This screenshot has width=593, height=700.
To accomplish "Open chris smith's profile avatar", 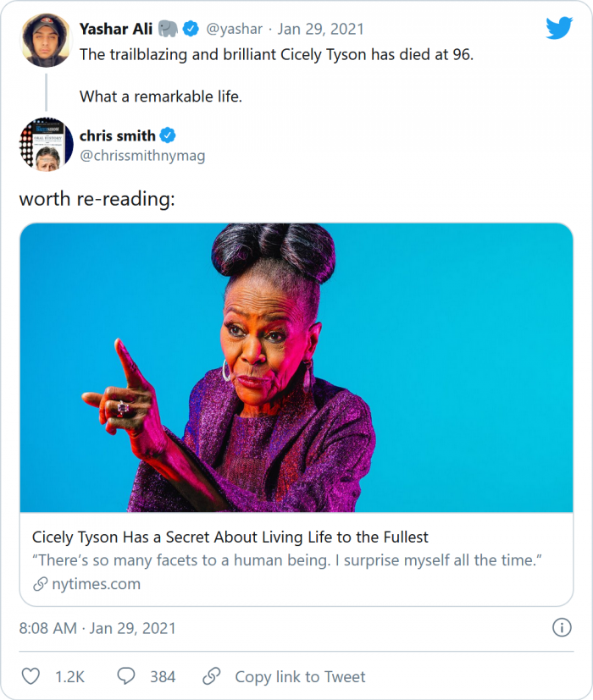I will (x=45, y=145).
